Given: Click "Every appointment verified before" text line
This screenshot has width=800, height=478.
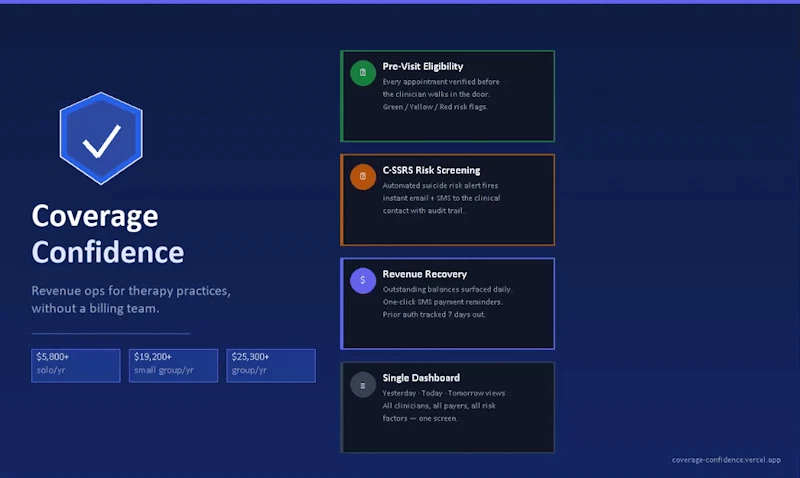Looking at the screenshot, I should 441,82.
